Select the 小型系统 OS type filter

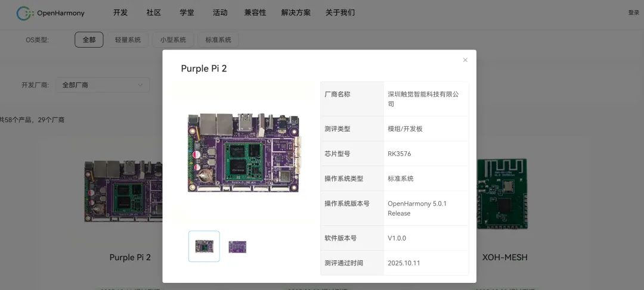click(x=173, y=40)
